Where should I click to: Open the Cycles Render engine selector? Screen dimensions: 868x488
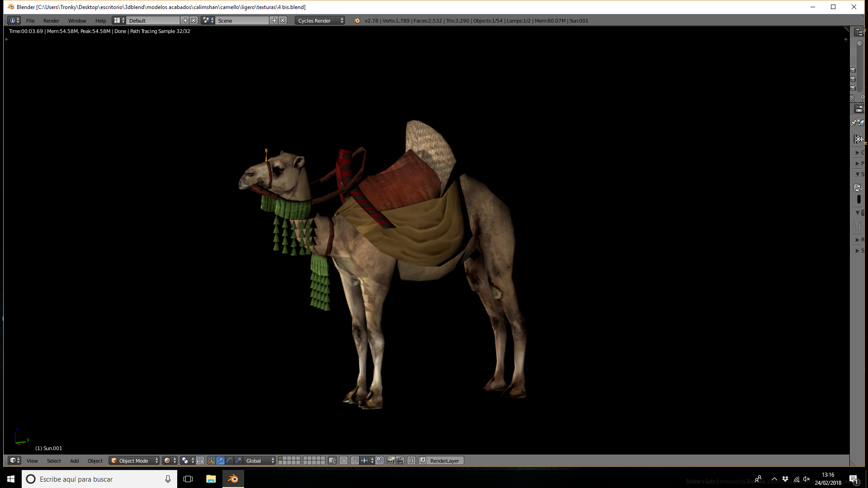320,20
